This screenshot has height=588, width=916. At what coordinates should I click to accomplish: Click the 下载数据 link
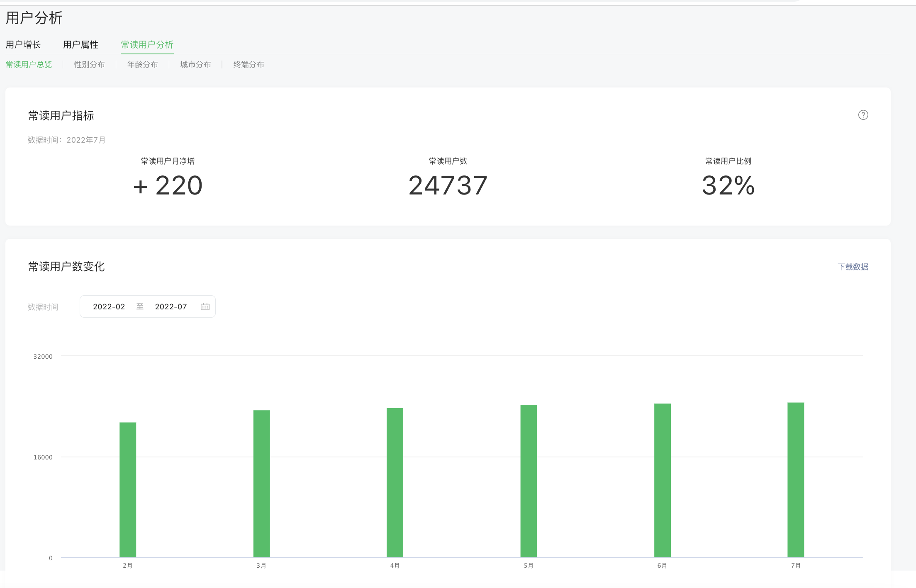(853, 267)
